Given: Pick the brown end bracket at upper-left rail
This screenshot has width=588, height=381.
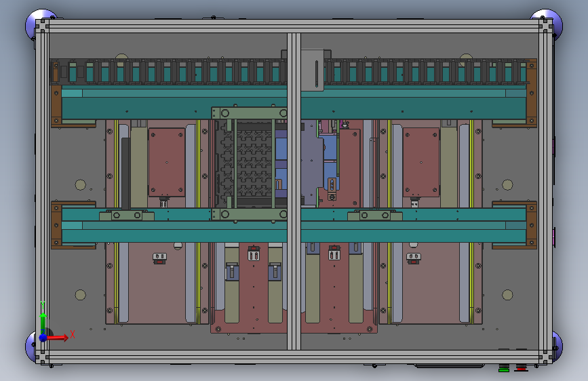Looking at the screenshot, I should [56, 106].
